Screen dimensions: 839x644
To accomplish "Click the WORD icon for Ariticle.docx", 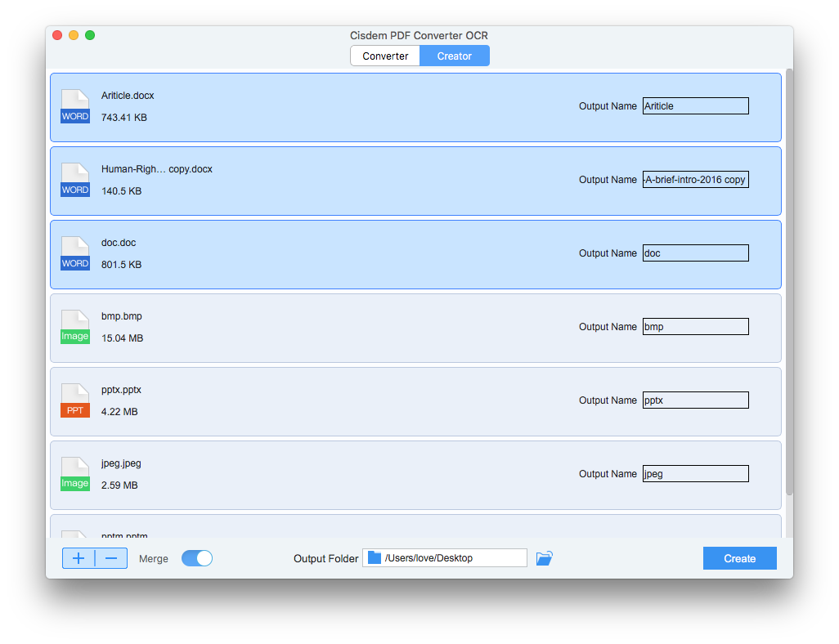I will (75, 106).
